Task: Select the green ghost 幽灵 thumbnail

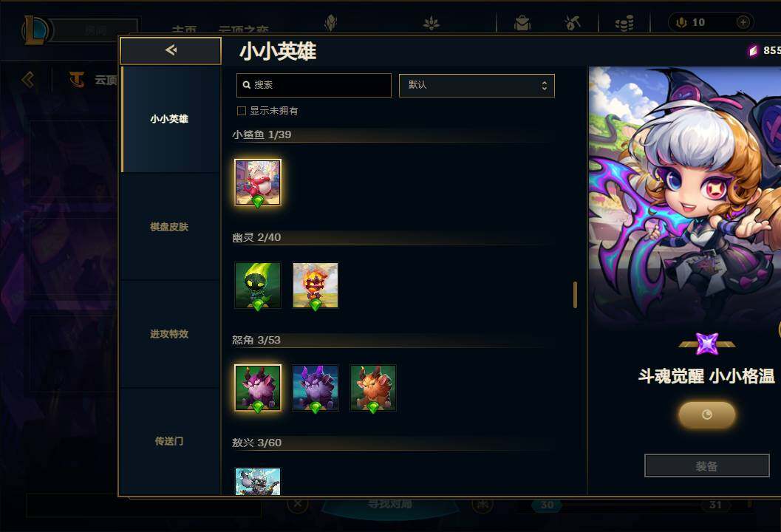Action: coord(258,285)
